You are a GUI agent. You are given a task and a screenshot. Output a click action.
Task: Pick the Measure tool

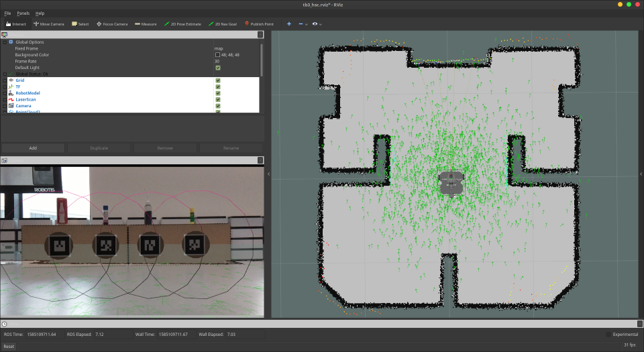click(146, 24)
